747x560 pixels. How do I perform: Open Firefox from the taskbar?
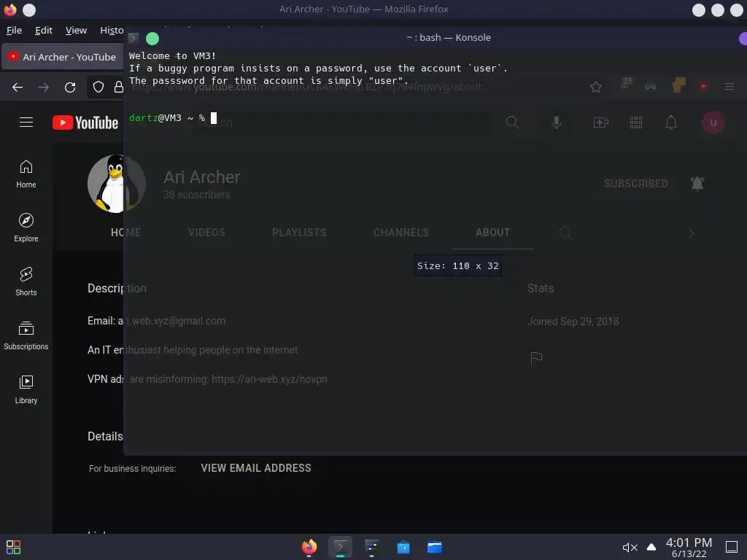point(309,547)
